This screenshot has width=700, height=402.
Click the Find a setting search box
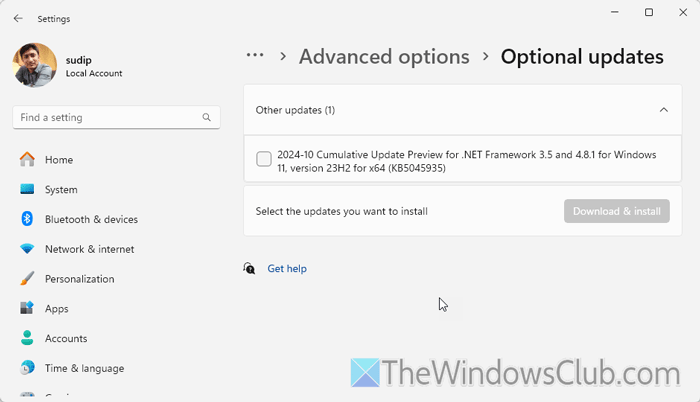click(x=108, y=117)
